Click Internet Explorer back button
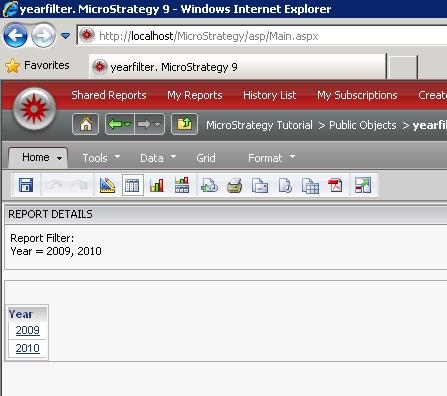 [15, 35]
